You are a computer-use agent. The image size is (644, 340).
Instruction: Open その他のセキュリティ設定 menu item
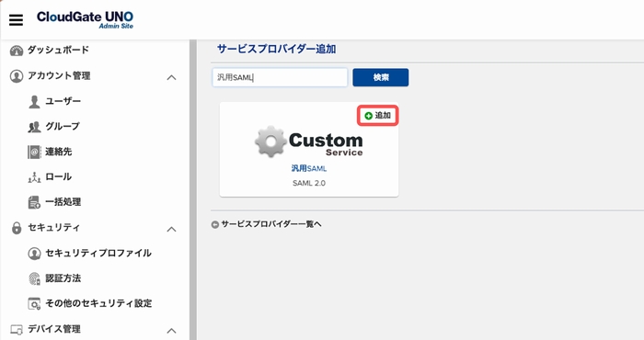pos(98,303)
